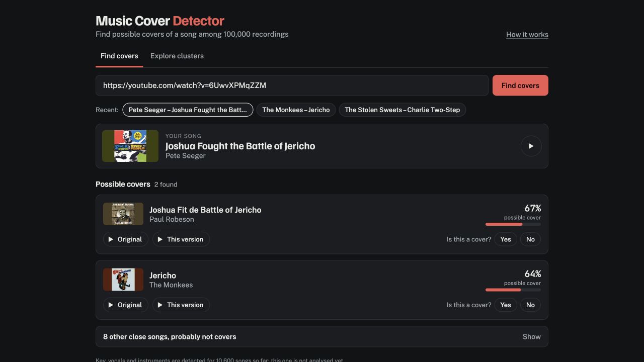Open Pete Seeger album cover thumbnail
644x362 pixels.
[x=130, y=146]
